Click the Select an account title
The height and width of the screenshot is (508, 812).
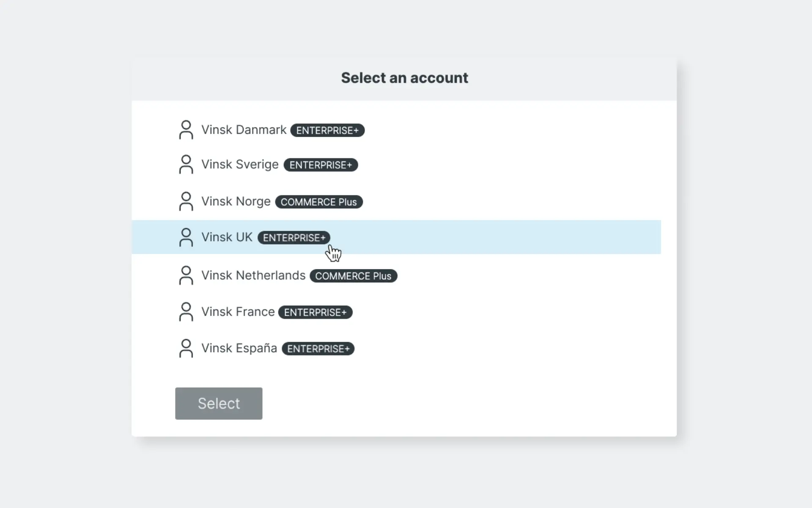pos(404,77)
